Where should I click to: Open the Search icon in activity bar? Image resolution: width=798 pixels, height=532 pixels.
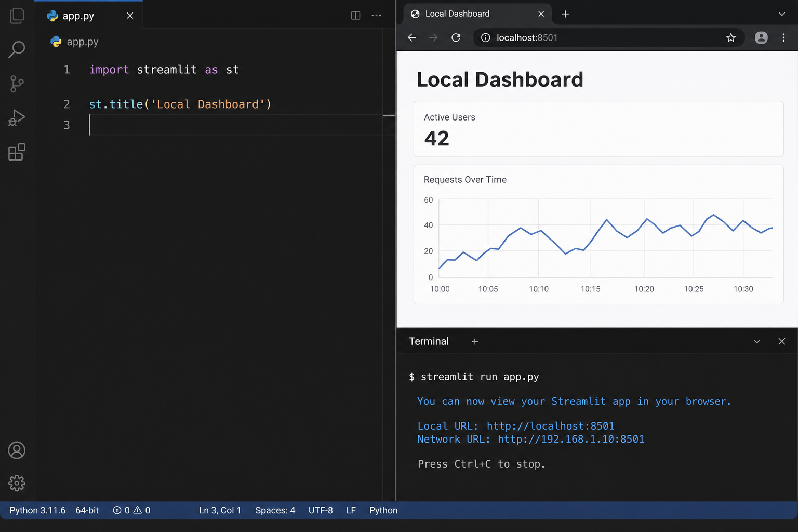click(x=17, y=50)
